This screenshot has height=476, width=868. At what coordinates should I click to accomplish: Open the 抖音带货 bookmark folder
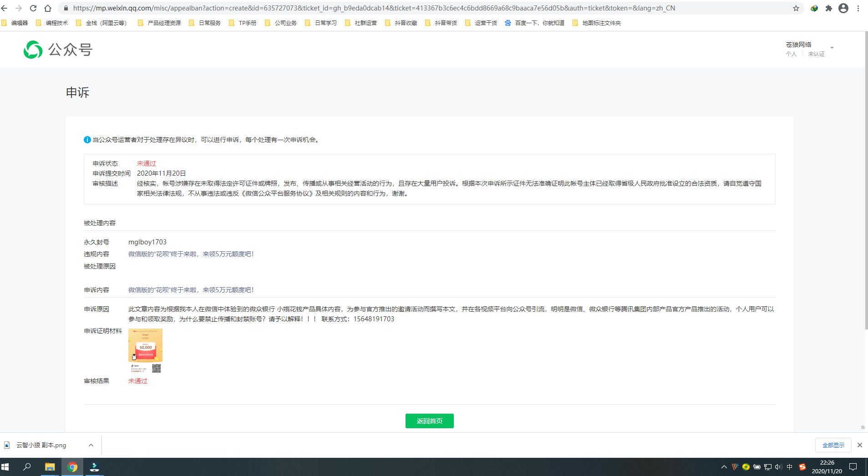click(x=441, y=23)
